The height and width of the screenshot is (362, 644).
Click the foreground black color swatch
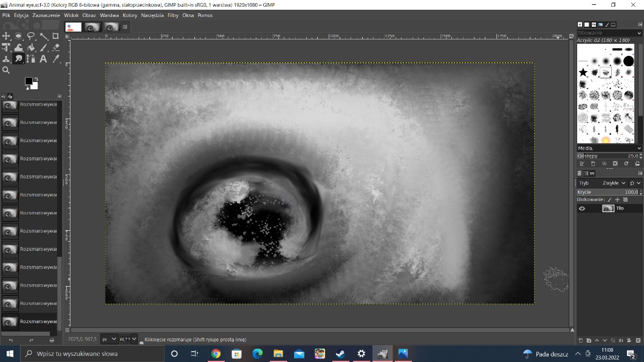[29, 81]
